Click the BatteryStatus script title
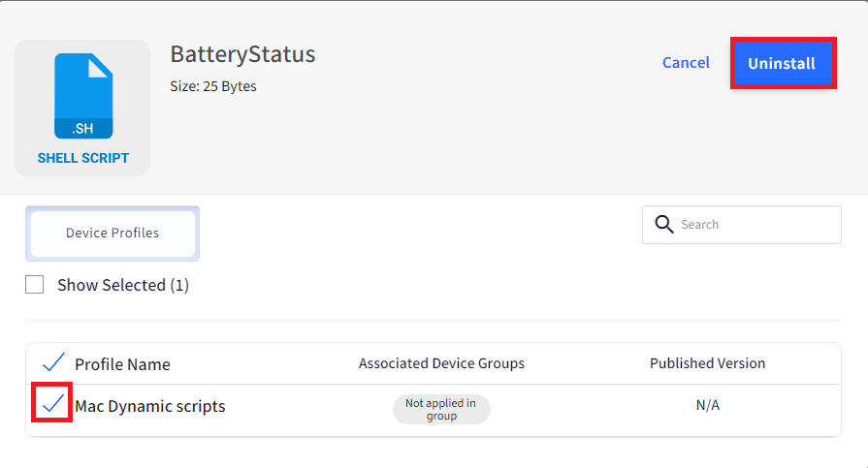Image resolution: width=868 pixels, height=468 pixels. [x=242, y=54]
